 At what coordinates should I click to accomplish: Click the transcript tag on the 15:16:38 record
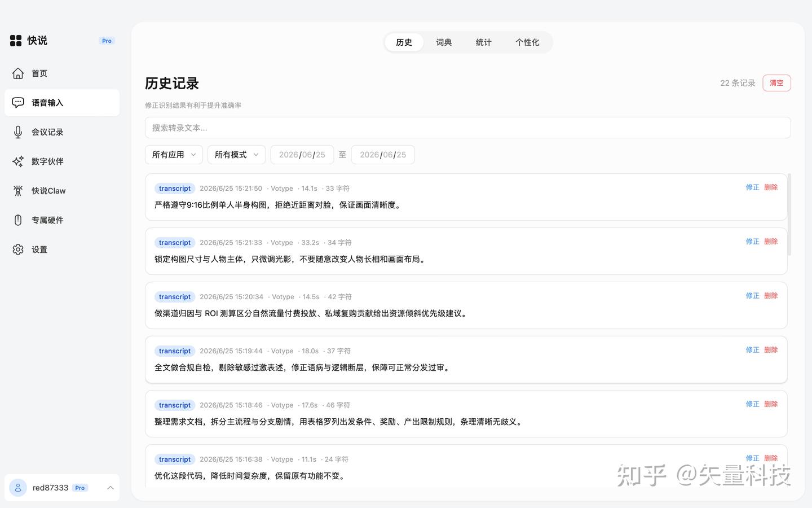(175, 459)
